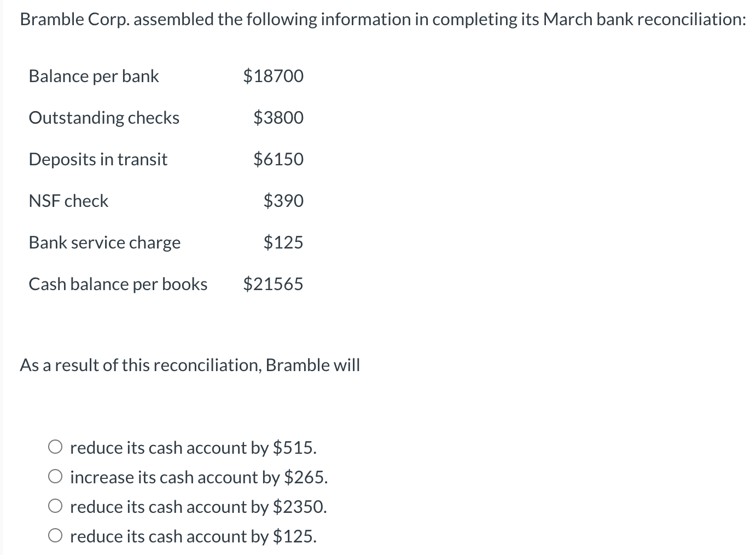Image resolution: width=756 pixels, height=555 pixels.
Task: Click the radio circle beside the $515 option
Action: click(x=55, y=447)
